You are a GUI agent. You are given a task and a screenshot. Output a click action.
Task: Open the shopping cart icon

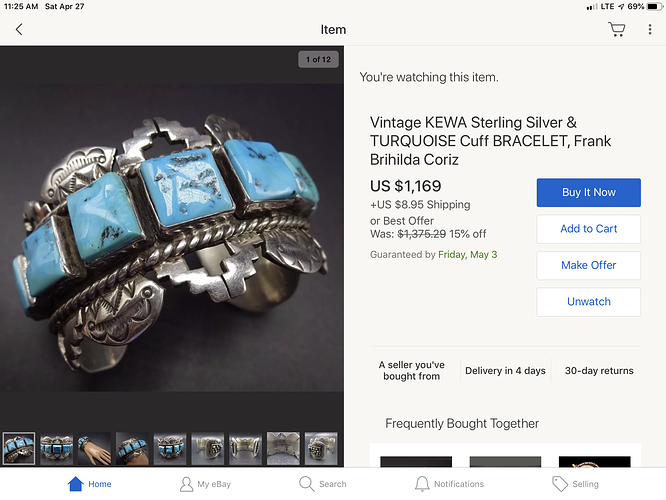tap(616, 29)
